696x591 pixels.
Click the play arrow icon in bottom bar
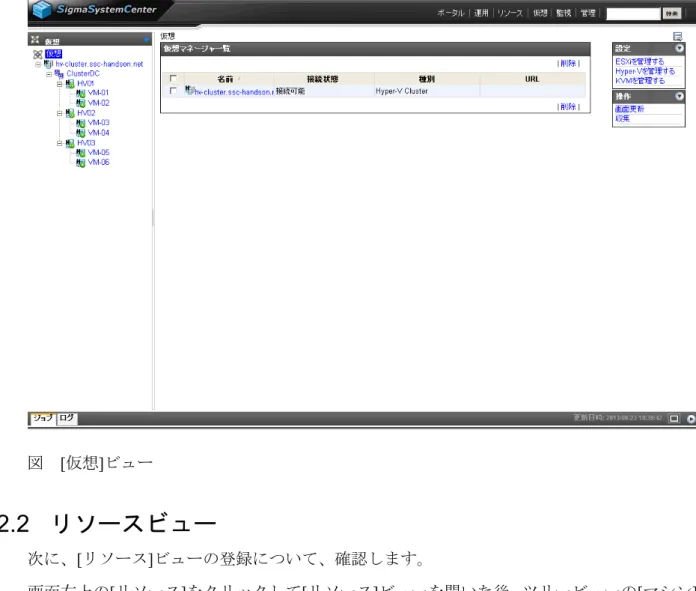691,419
